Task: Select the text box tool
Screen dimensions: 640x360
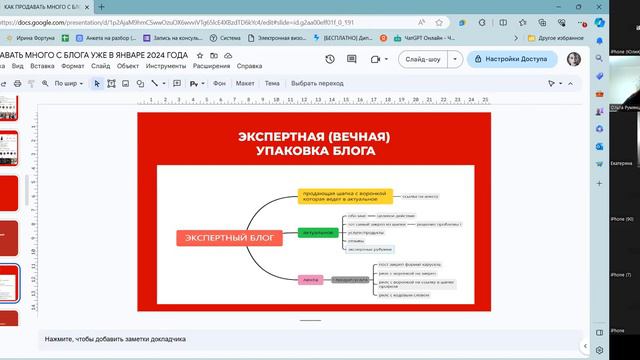Action: pyautogui.click(x=111, y=84)
